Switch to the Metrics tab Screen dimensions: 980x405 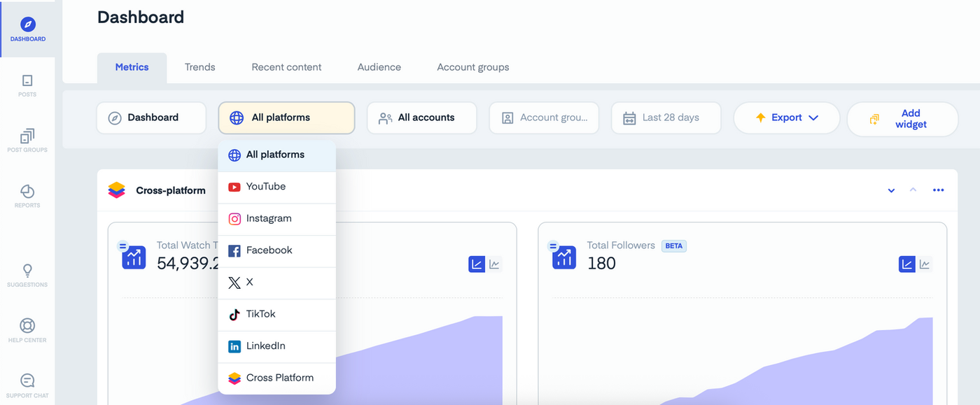(132, 67)
